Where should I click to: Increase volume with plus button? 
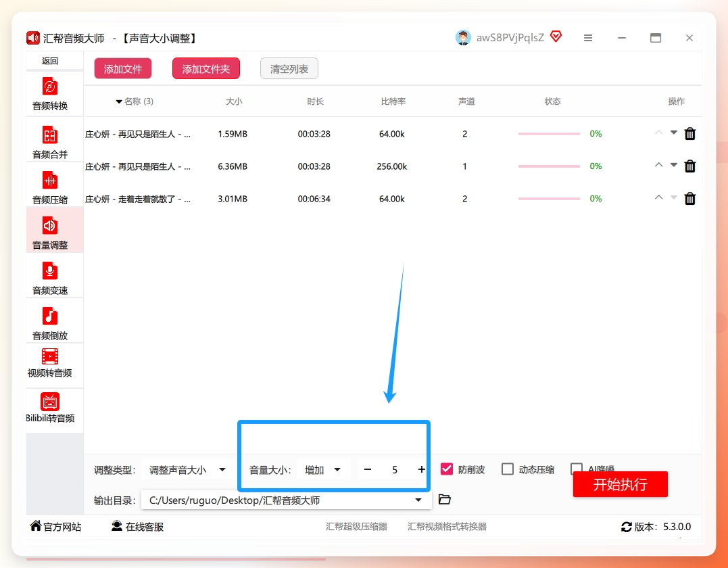click(421, 469)
